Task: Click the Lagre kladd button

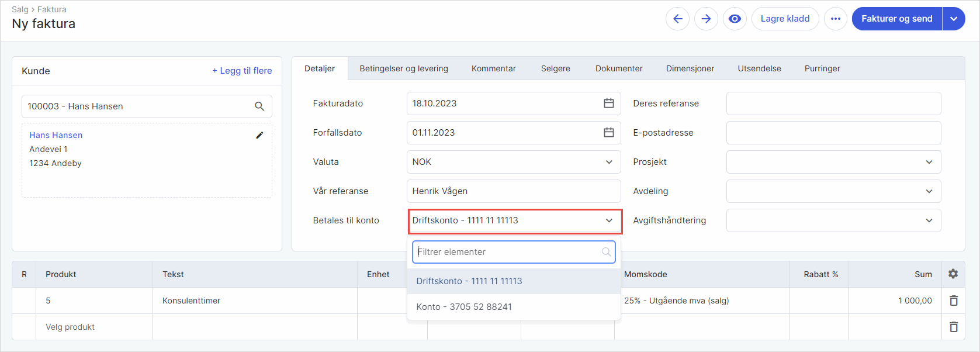Action: point(785,19)
